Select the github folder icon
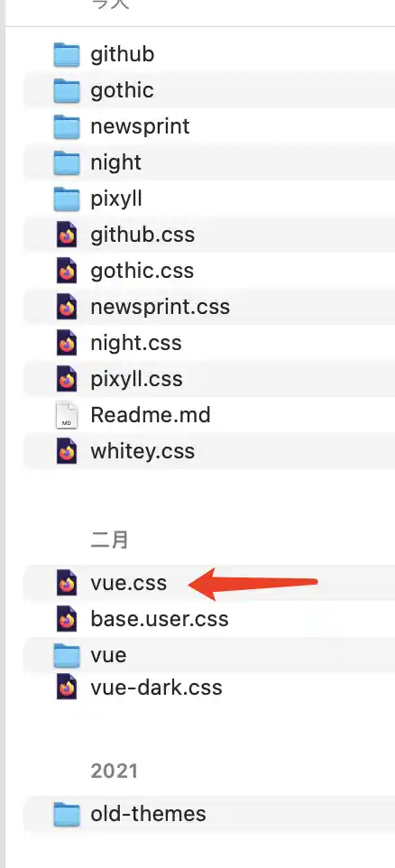395x868 pixels. (x=67, y=54)
